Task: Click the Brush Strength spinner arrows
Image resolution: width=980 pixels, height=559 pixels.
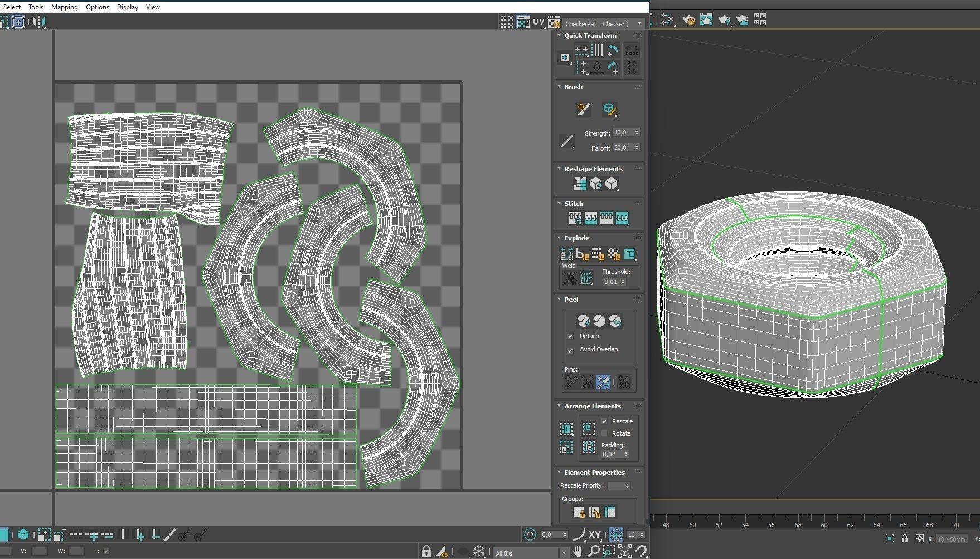Action: pyautogui.click(x=637, y=133)
